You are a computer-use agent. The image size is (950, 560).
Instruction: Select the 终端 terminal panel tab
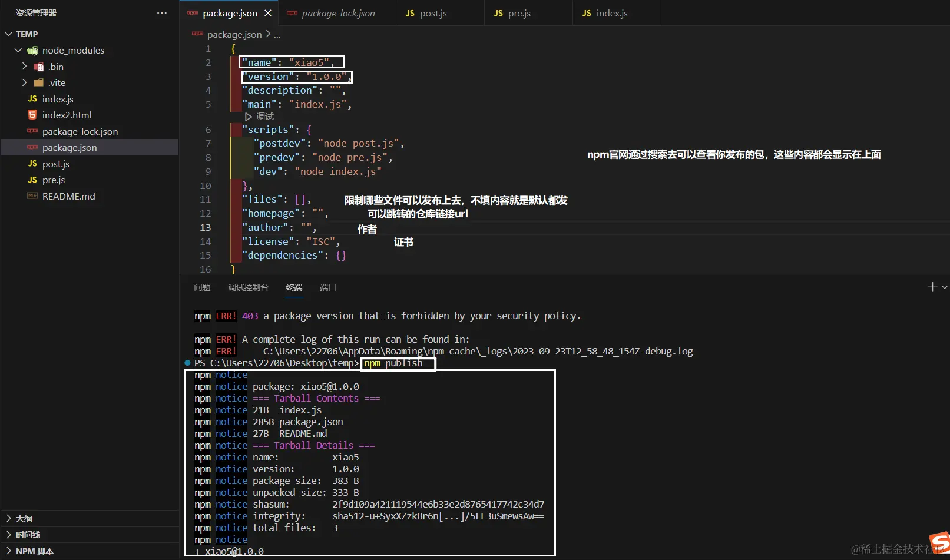coord(294,287)
